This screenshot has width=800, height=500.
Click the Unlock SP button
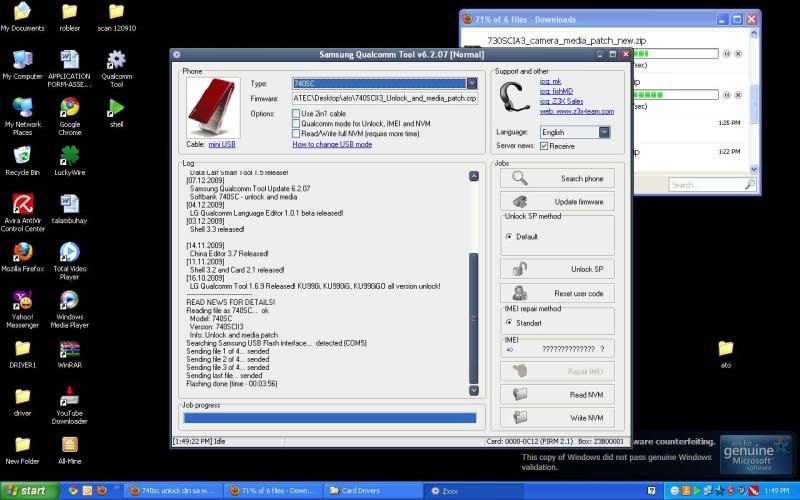(557, 269)
